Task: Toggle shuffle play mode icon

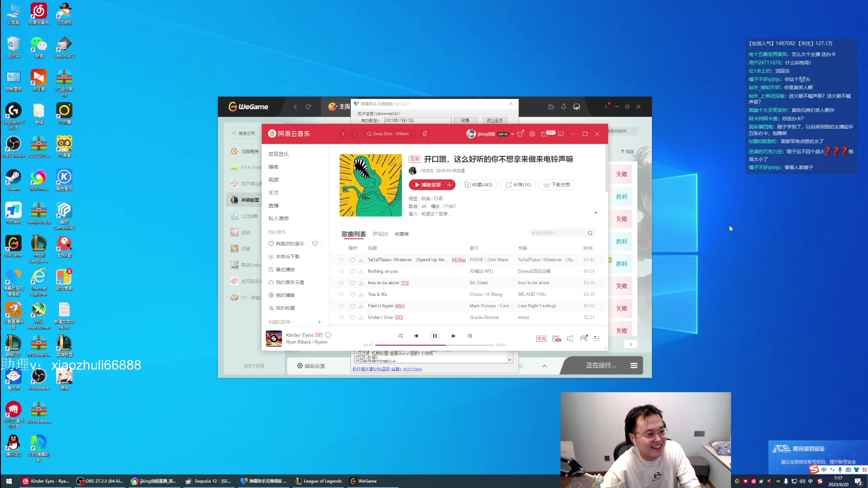Action: coord(400,336)
